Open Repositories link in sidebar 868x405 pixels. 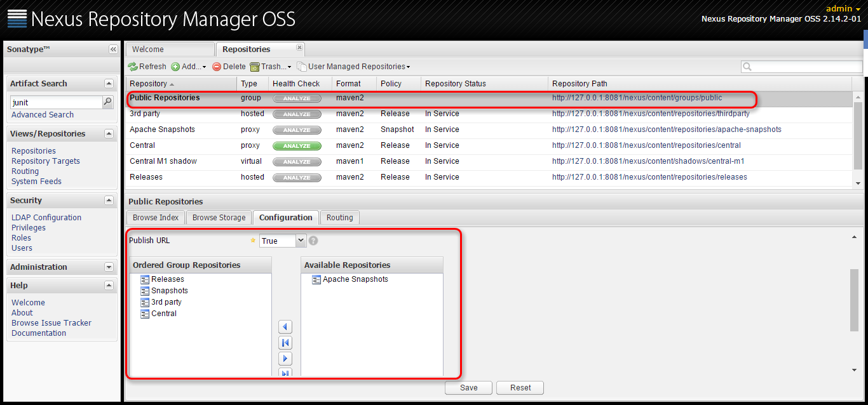(34, 151)
